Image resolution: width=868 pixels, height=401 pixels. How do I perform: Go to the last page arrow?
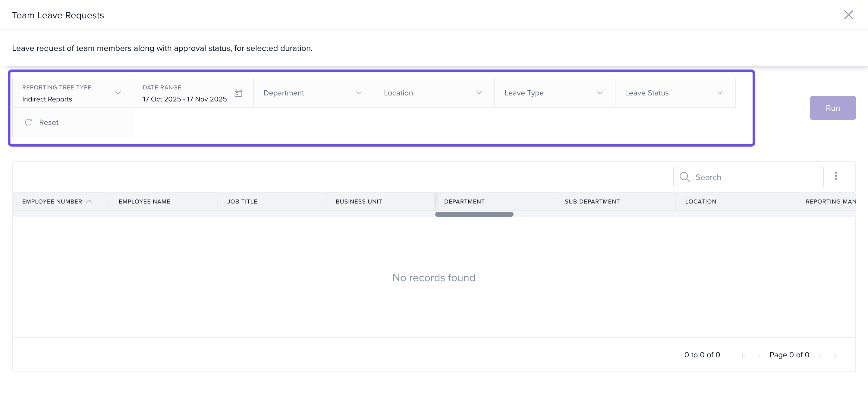coord(835,355)
